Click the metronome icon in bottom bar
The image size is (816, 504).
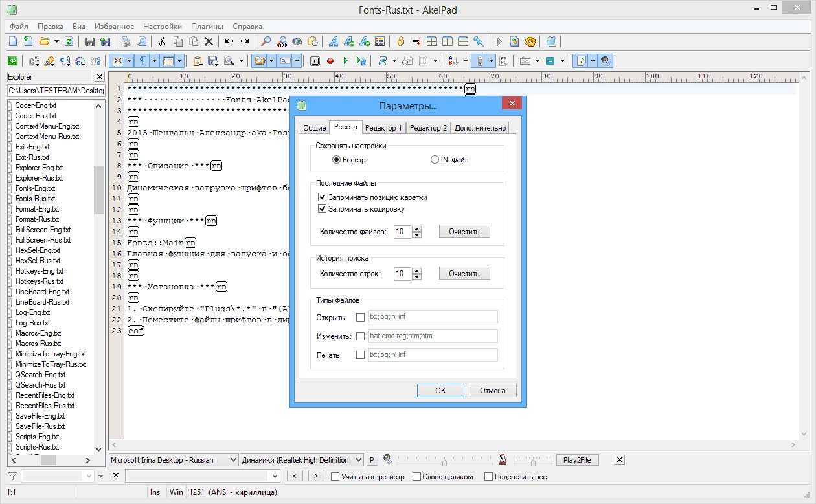503,459
